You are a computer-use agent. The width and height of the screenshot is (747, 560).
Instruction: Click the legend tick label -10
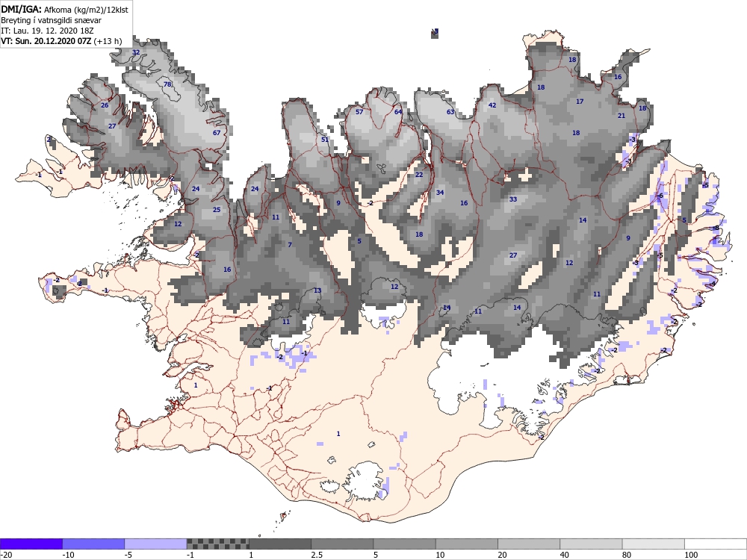[x=69, y=555]
